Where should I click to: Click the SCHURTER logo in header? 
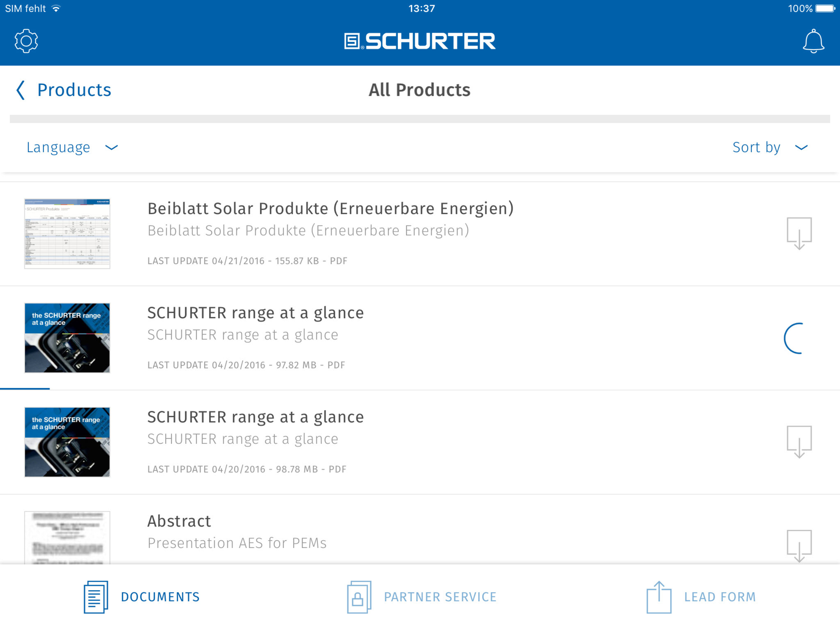point(420,41)
